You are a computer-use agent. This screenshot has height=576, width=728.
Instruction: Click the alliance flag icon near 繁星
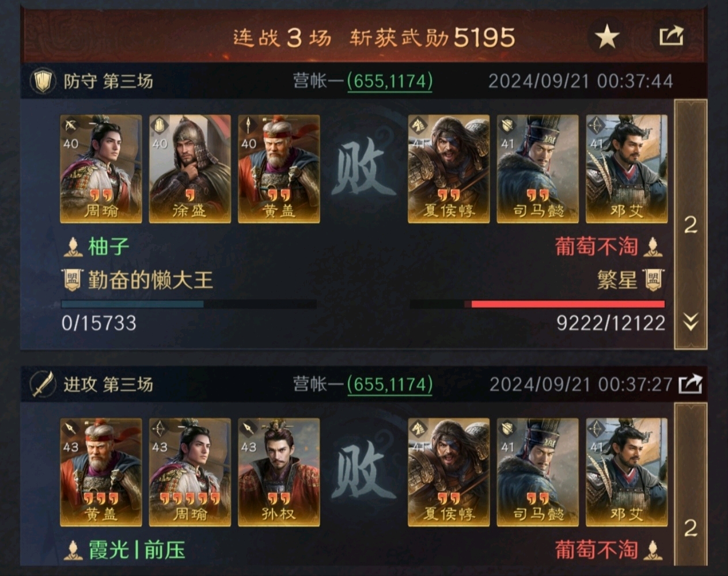pos(654,281)
